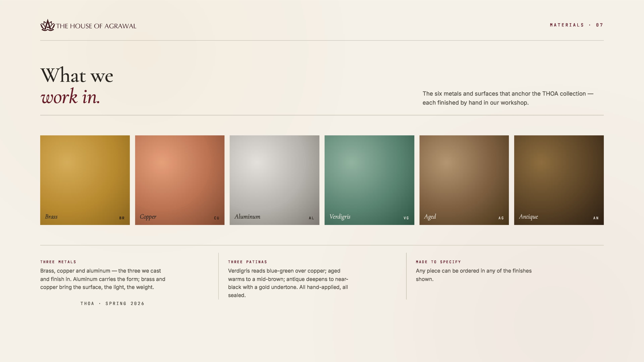644x362 pixels.
Task: Click the "THOA · SPRING 2026" footer text
Action: [x=112, y=304]
